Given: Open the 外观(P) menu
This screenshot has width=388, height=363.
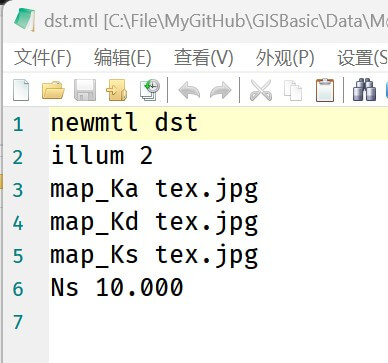Looking at the screenshot, I should click(285, 58).
